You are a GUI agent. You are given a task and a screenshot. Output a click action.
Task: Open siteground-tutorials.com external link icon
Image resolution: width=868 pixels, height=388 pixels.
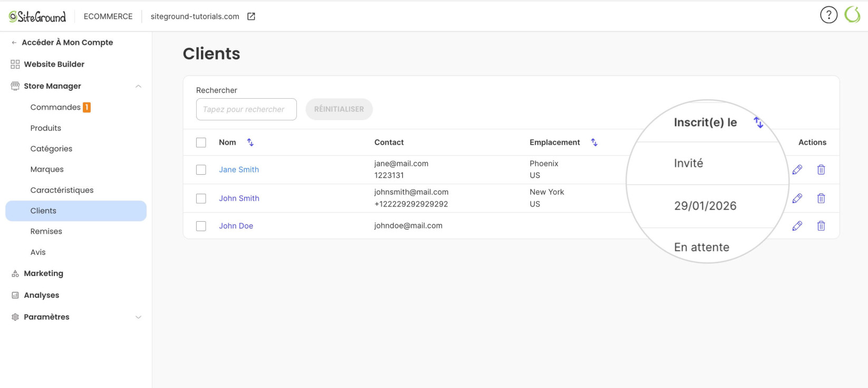(252, 16)
